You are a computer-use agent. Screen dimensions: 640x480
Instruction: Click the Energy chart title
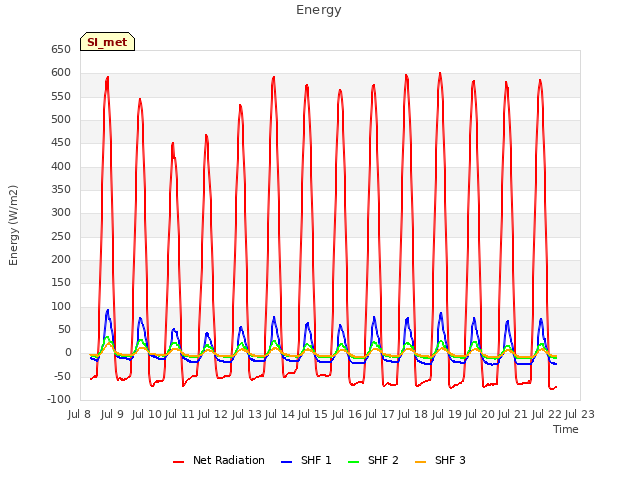(x=319, y=10)
